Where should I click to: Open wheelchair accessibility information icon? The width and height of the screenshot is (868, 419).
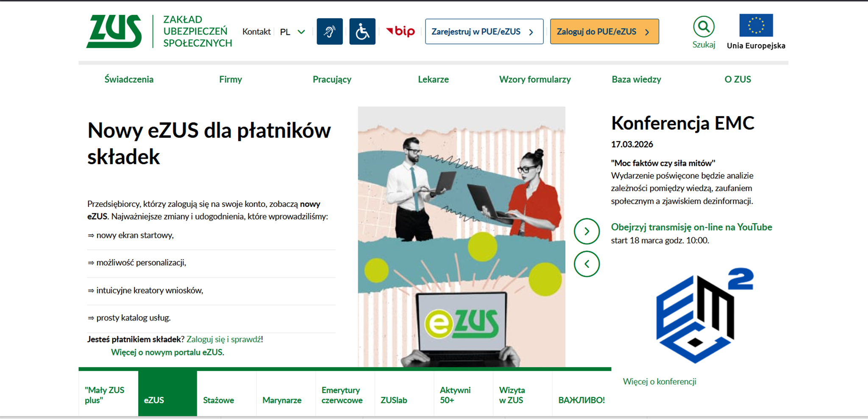(x=362, y=31)
